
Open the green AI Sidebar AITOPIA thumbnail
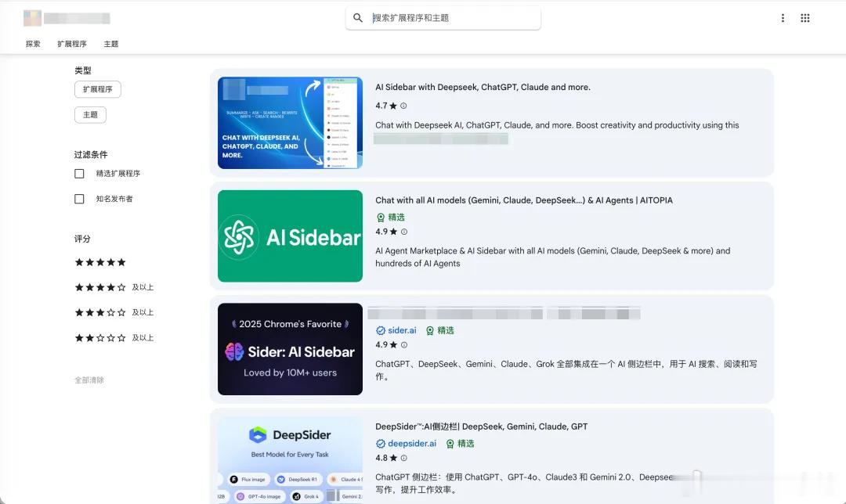[x=291, y=236]
